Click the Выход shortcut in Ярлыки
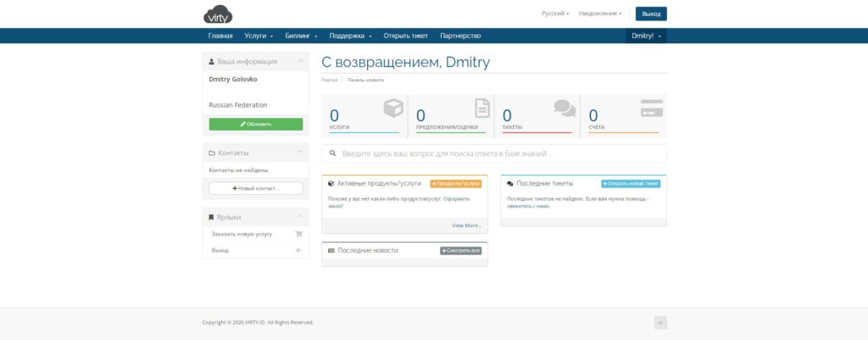Image resolution: width=868 pixels, height=340 pixels. (x=256, y=250)
